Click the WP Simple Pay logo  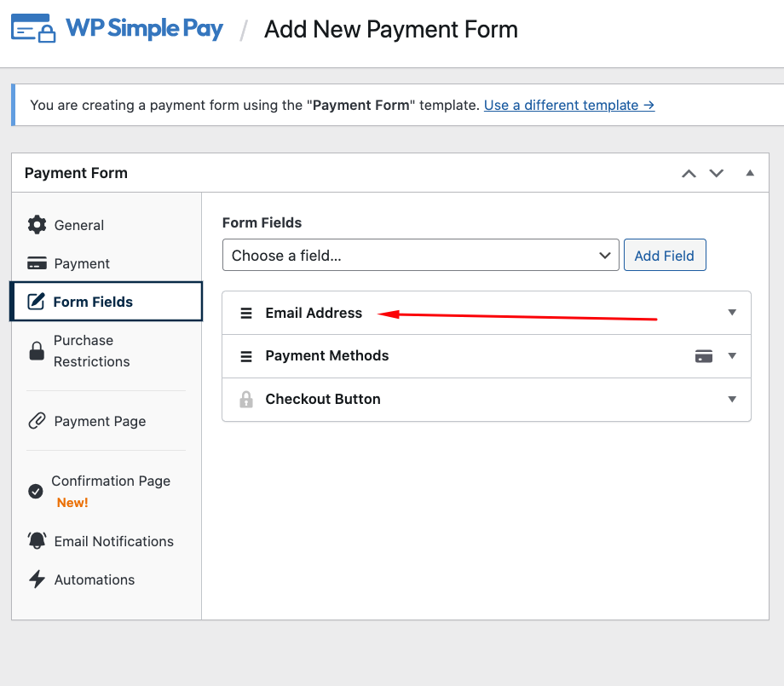tap(117, 29)
